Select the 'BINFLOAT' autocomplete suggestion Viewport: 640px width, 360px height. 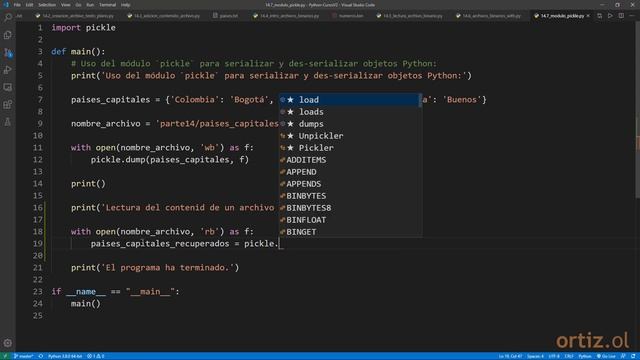pyautogui.click(x=350, y=220)
